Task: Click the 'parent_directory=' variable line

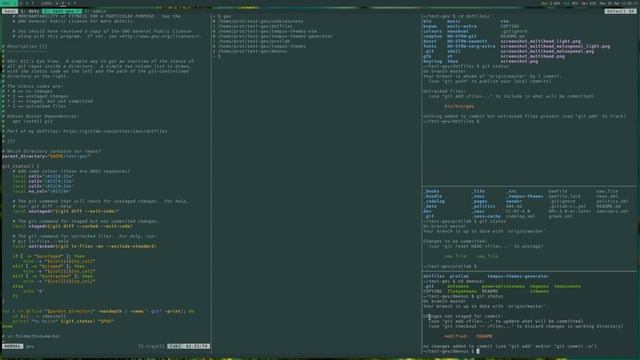Action: point(46,156)
